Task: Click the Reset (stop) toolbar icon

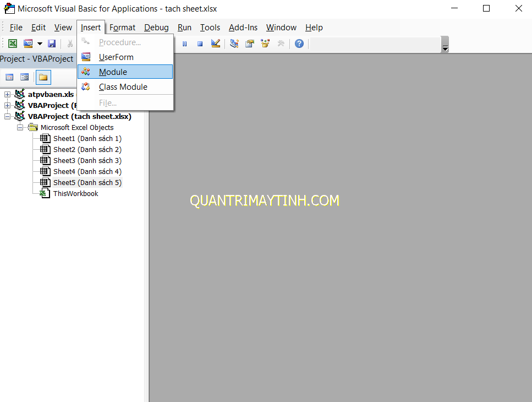Action: (x=200, y=44)
